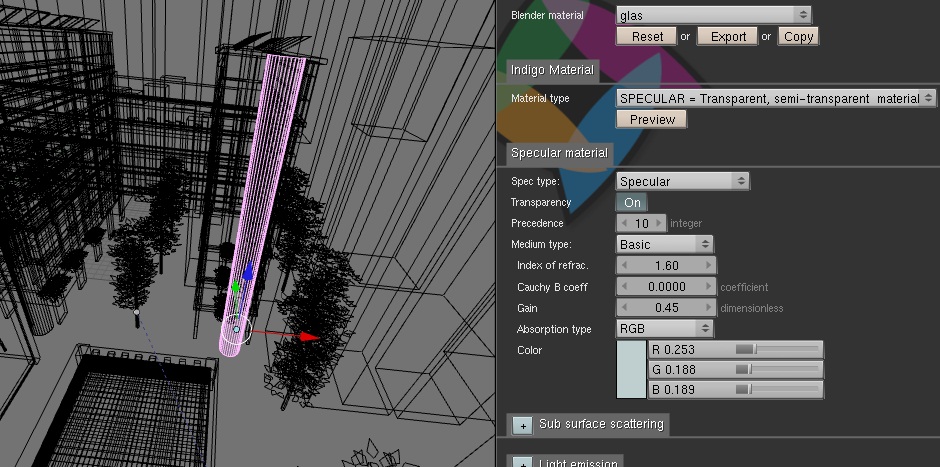The height and width of the screenshot is (467, 940).
Task: Increase Gain value using right arrow
Action: (709, 308)
